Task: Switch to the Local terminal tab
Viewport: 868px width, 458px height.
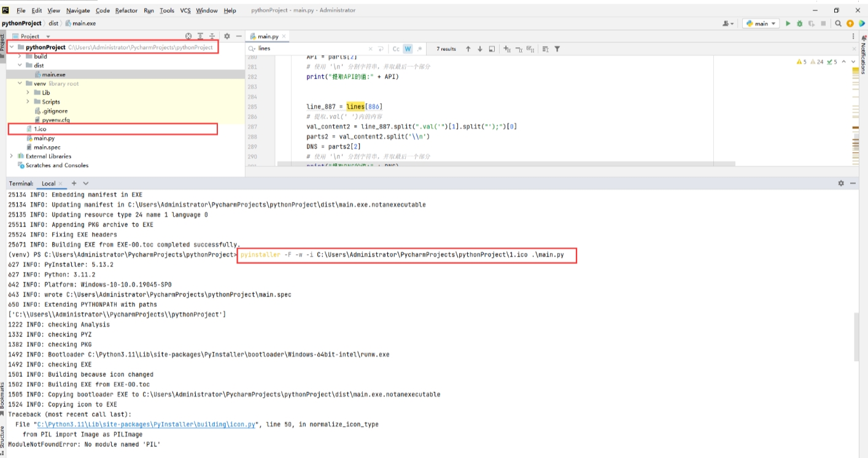Action: pos(48,183)
